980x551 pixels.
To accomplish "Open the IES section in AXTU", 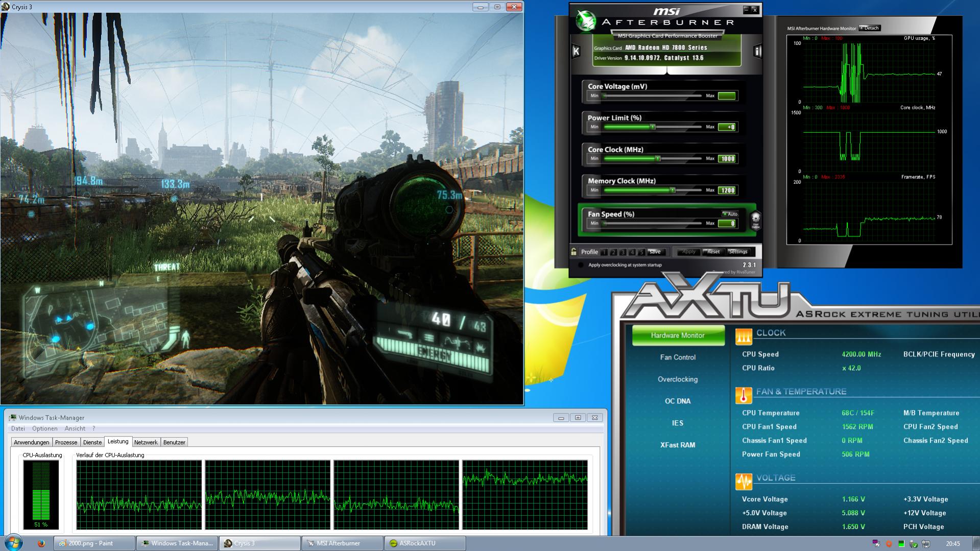I will 678,423.
